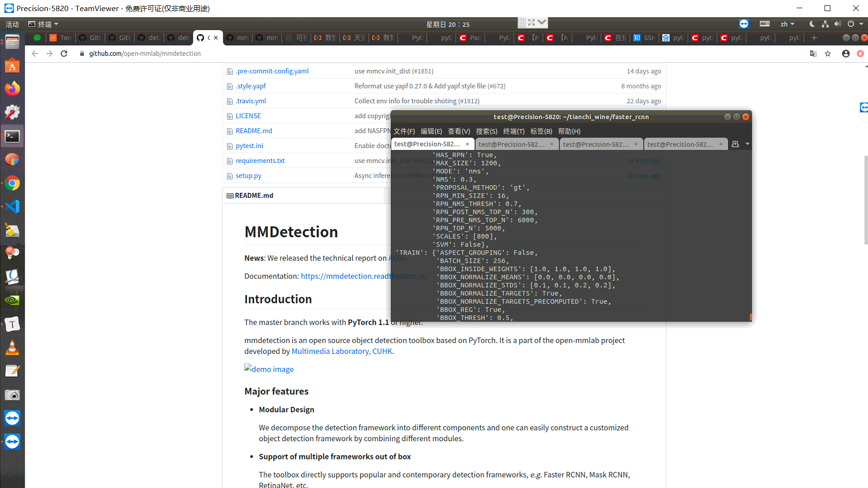868x488 pixels.
Task: Bookmark this page with the star icon
Action: pos(828,54)
